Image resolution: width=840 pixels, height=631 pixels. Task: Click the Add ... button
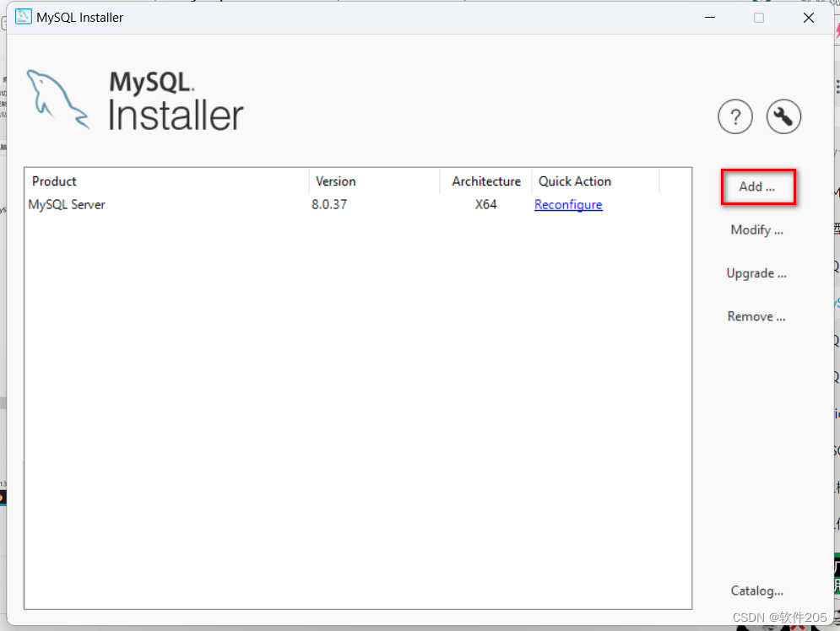point(757,186)
